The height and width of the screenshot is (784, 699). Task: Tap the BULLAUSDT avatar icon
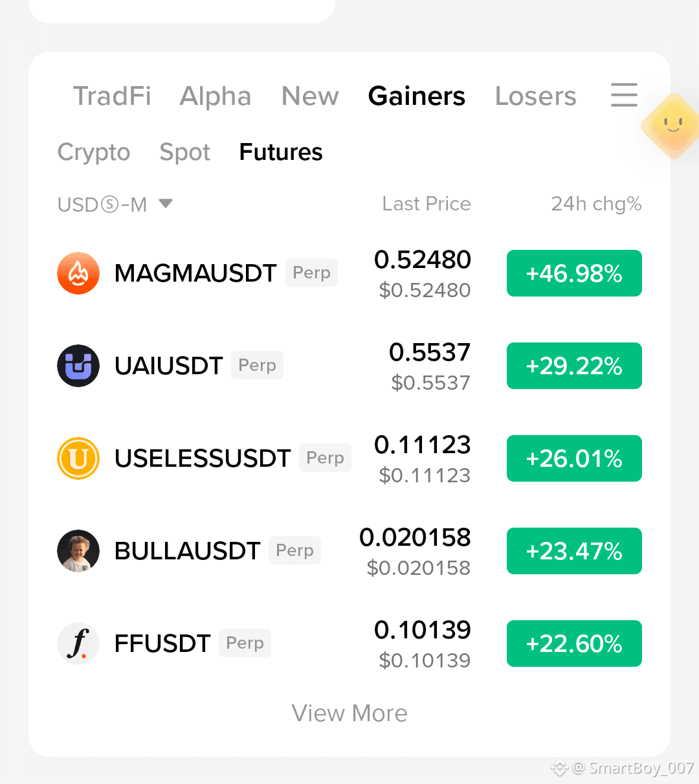(78, 551)
